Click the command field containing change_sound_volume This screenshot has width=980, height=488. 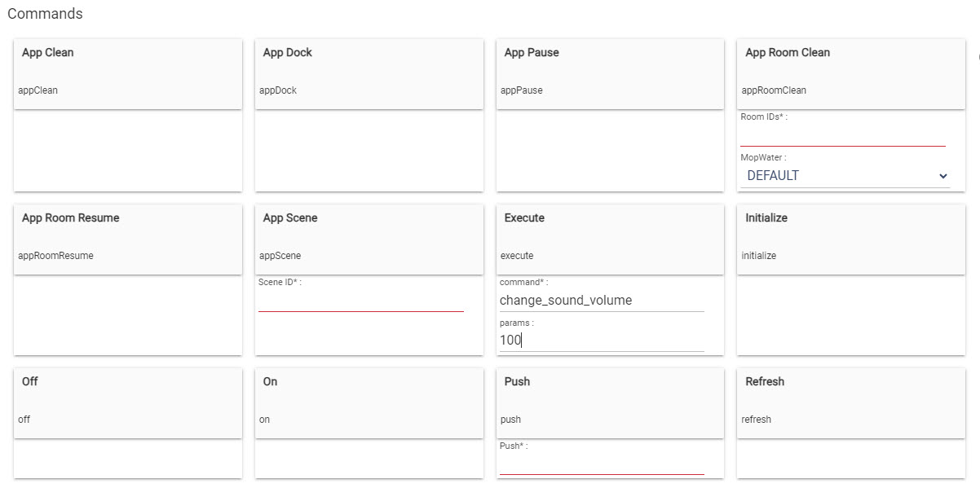602,301
